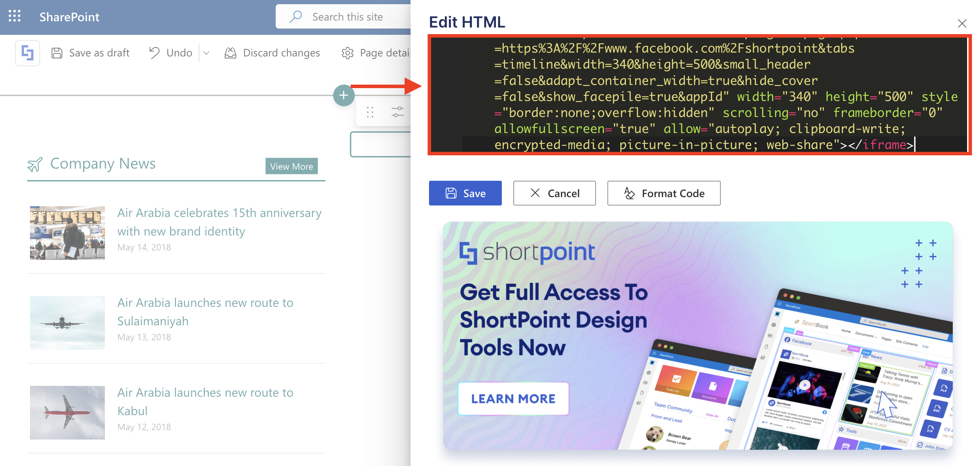Select Discard changes
Viewport: 980px width, 466px height.
(x=273, y=53)
